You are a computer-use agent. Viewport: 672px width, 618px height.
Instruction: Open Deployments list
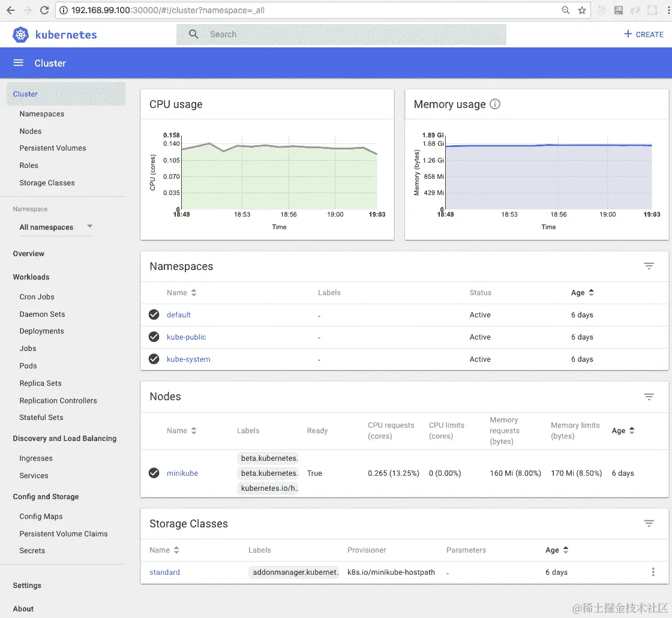[41, 331]
